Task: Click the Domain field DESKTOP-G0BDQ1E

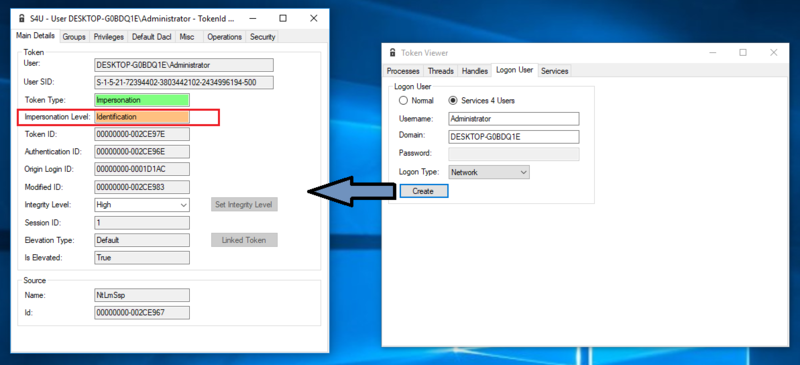Action: click(514, 137)
